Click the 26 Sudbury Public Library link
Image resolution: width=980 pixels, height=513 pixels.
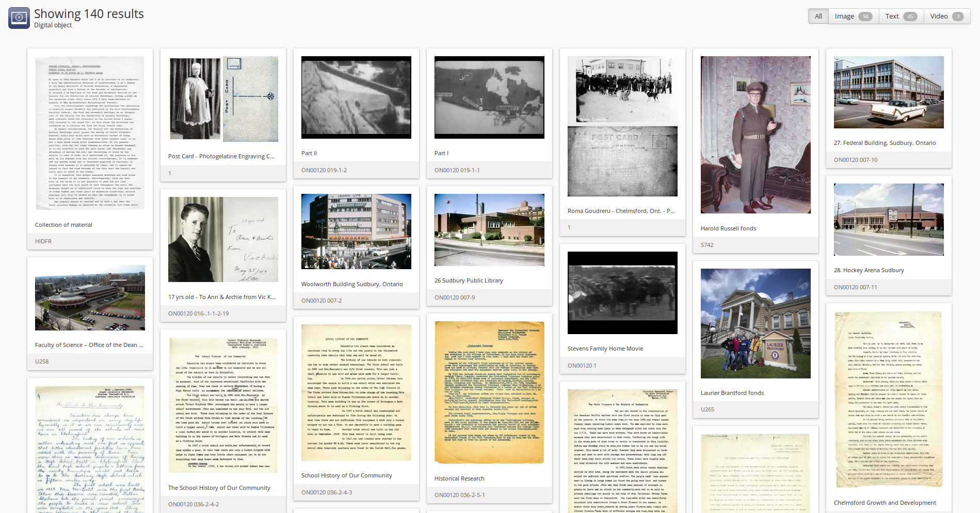coord(469,280)
